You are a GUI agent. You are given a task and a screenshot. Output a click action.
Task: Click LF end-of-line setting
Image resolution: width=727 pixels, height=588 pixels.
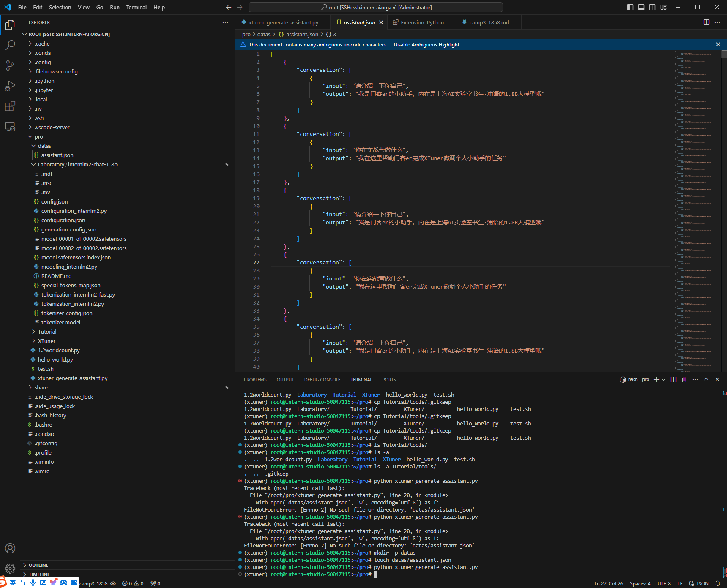680,583
